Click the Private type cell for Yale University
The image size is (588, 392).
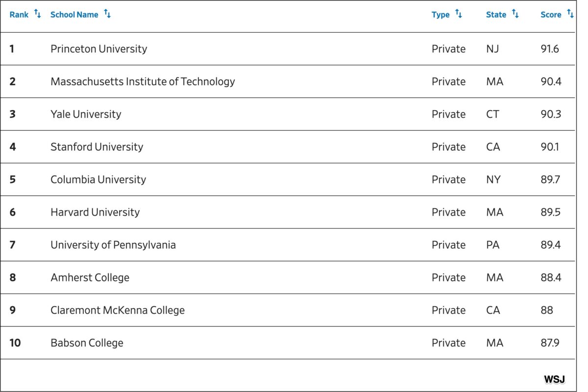click(x=448, y=114)
